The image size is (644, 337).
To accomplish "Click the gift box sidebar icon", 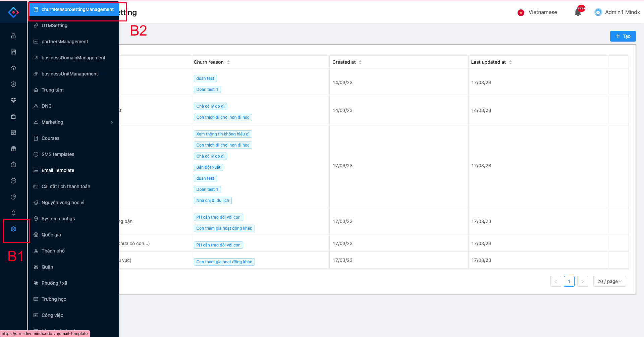I will pyautogui.click(x=13, y=149).
